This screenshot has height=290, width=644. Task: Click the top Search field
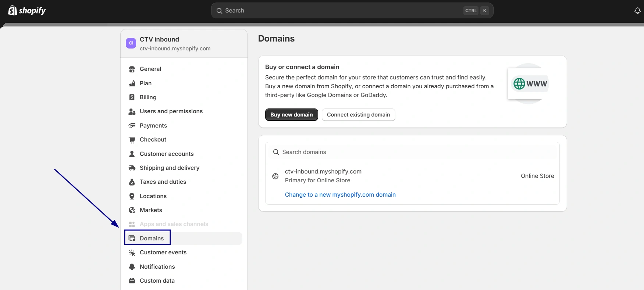[x=352, y=11]
